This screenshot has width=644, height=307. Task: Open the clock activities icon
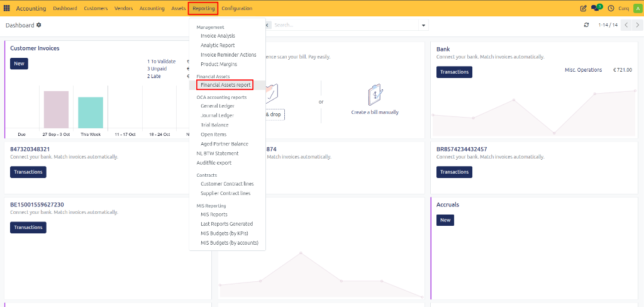point(611,8)
